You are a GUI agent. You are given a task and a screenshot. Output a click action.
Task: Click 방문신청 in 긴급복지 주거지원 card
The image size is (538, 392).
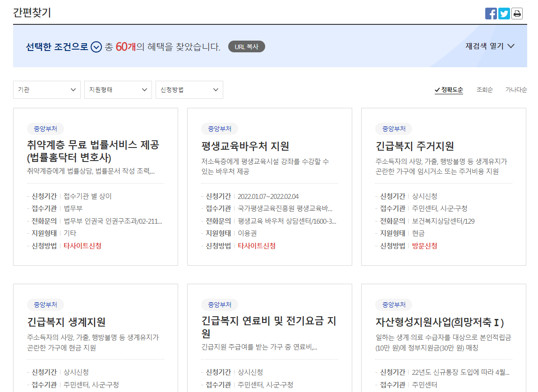424,246
